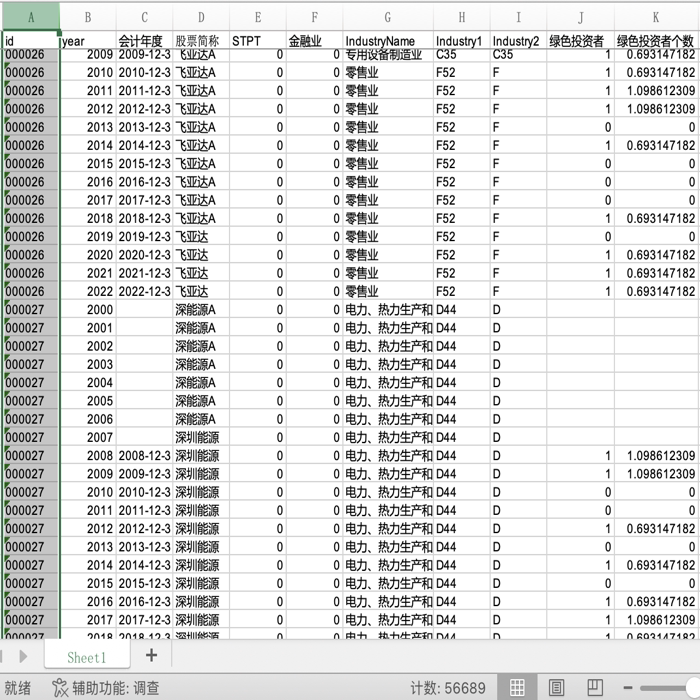
Task: Select value 1.098612309 in the 2017 row for 000027
Action: [655, 620]
